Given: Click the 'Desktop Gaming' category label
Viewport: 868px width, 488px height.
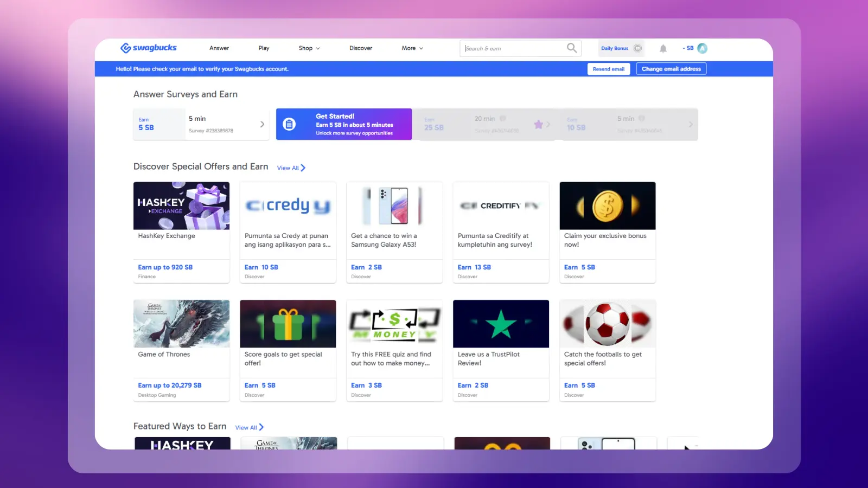Looking at the screenshot, I should (157, 395).
